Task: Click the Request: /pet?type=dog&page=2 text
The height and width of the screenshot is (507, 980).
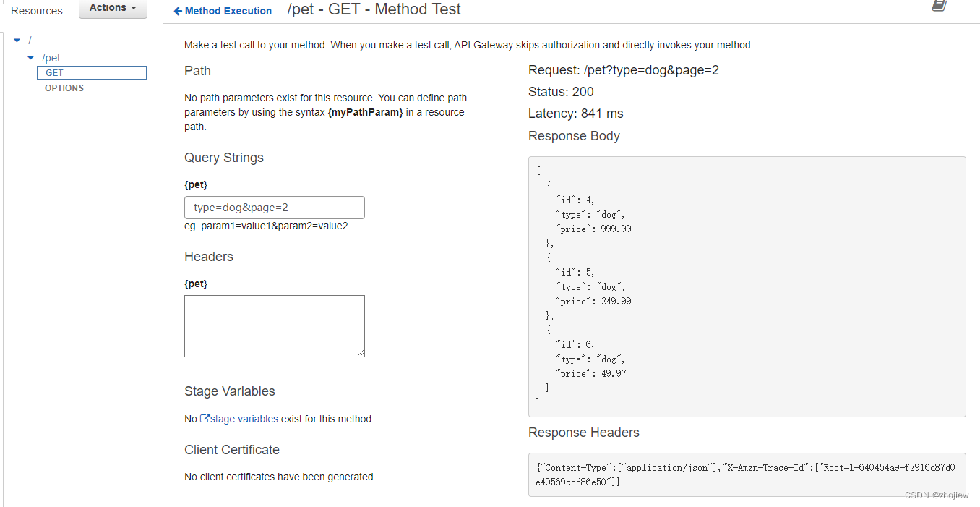Action: pyautogui.click(x=624, y=70)
